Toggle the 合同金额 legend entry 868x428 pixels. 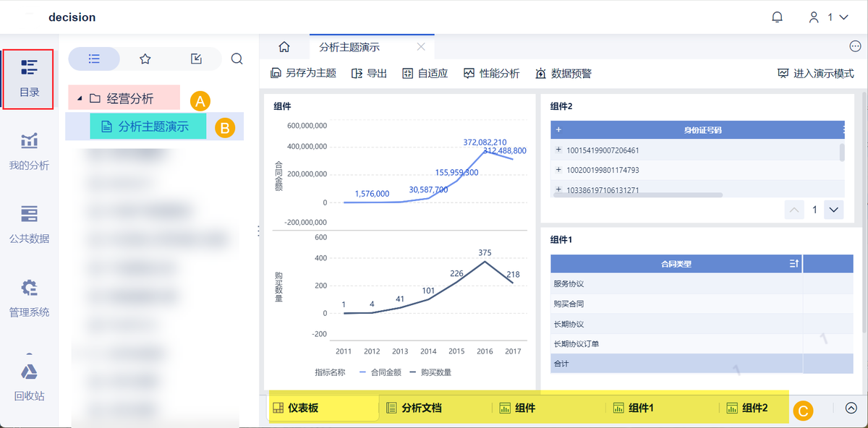[x=382, y=372]
